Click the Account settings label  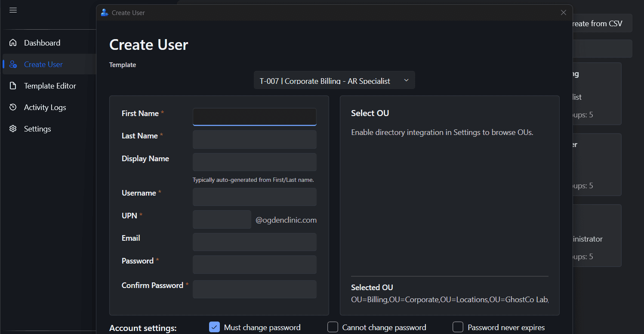tap(143, 328)
